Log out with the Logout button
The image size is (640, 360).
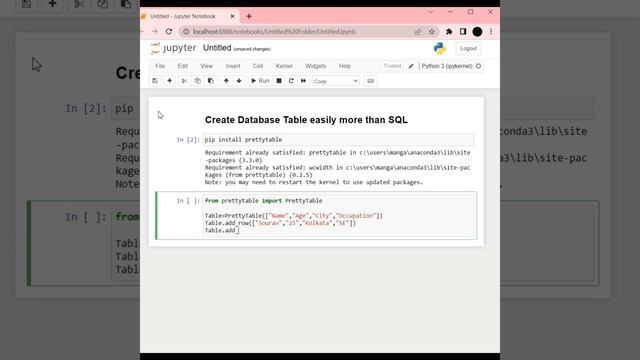tap(468, 49)
